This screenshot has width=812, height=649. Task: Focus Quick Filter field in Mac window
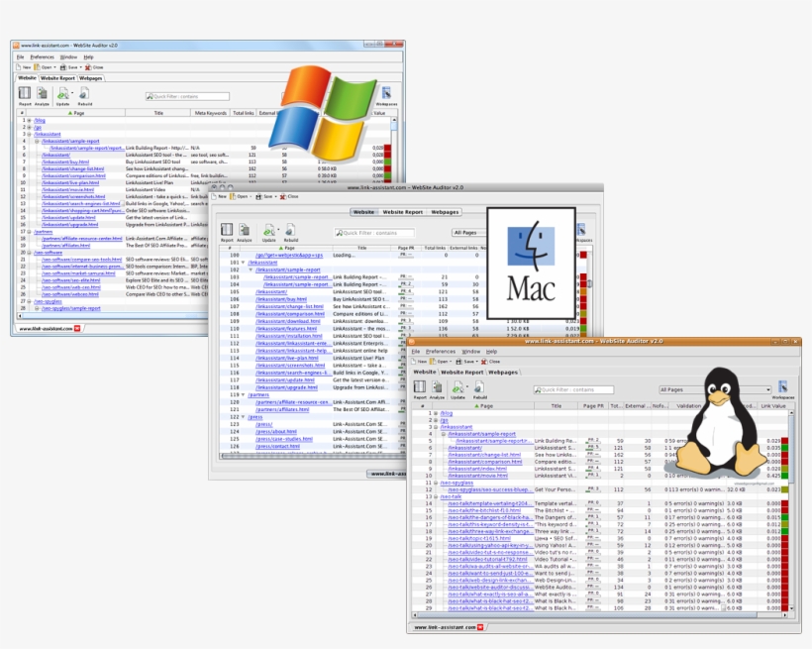coord(374,233)
